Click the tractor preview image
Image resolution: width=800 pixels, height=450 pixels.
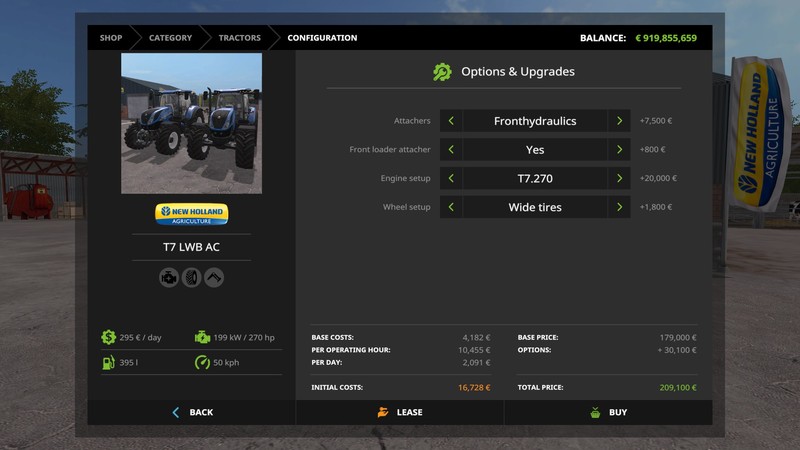pos(191,123)
